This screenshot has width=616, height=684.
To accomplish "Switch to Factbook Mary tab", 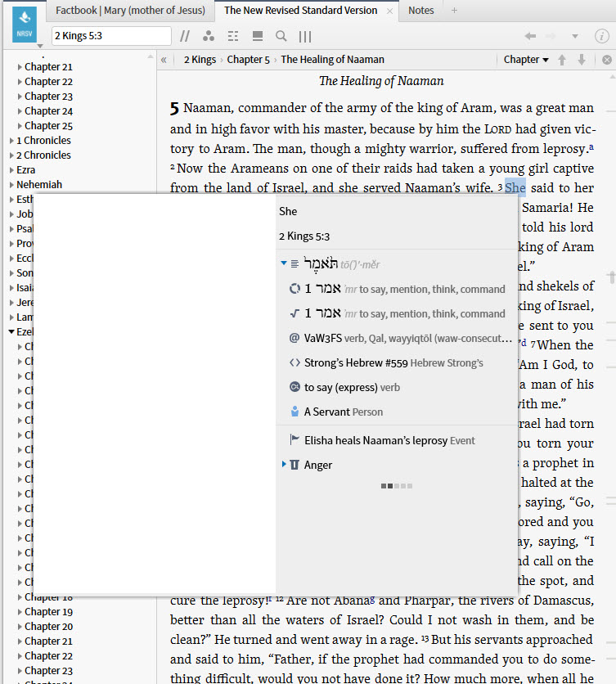I will coord(130,11).
